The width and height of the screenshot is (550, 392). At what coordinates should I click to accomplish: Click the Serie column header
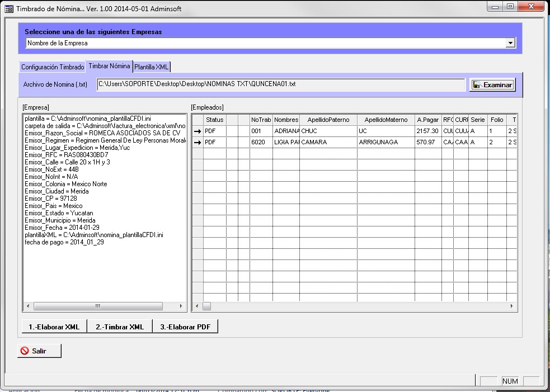point(478,120)
